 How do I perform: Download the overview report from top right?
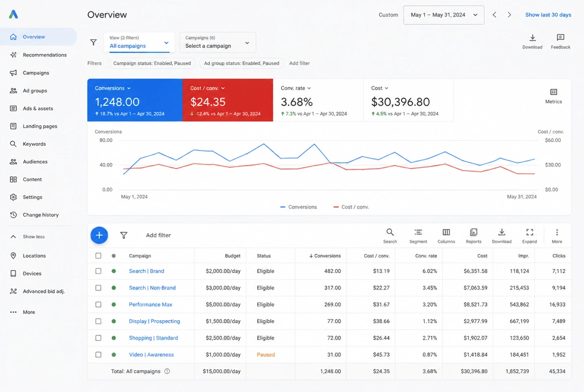[x=532, y=41]
